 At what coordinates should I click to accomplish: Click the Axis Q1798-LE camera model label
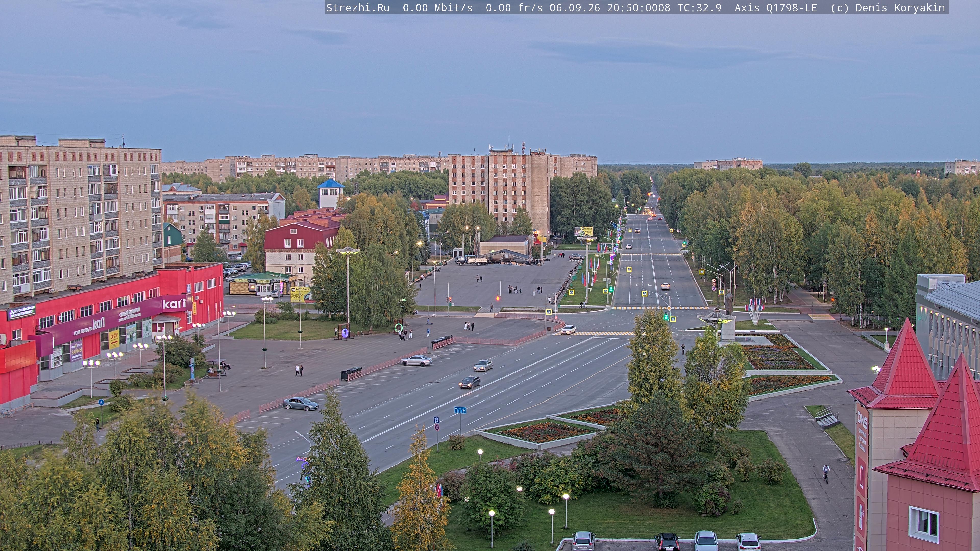[776, 8]
